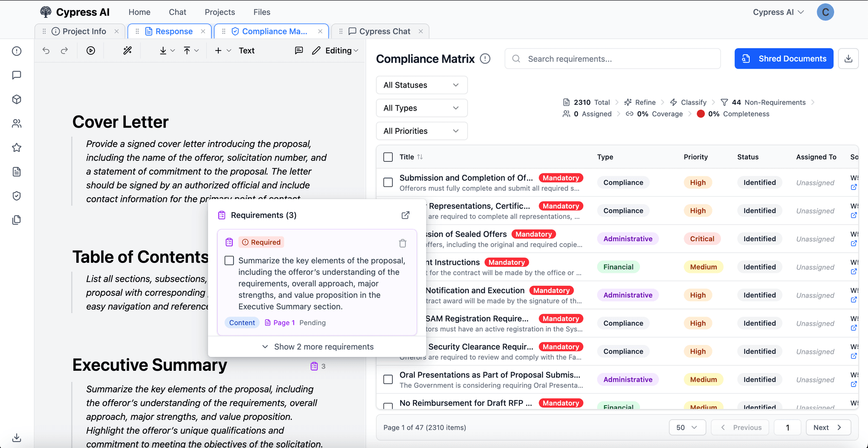The image size is (868, 448).
Task: Click the cube icon in left sidebar
Action: pos(17,99)
